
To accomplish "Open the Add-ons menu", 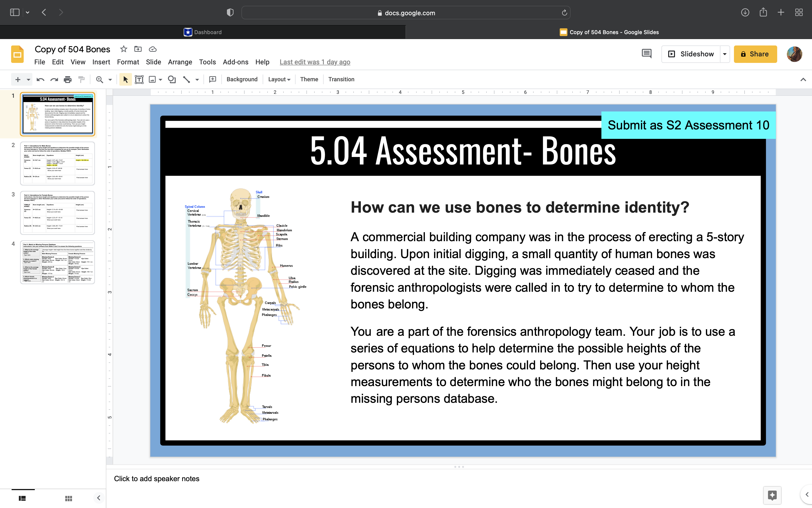I will (236, 62).
